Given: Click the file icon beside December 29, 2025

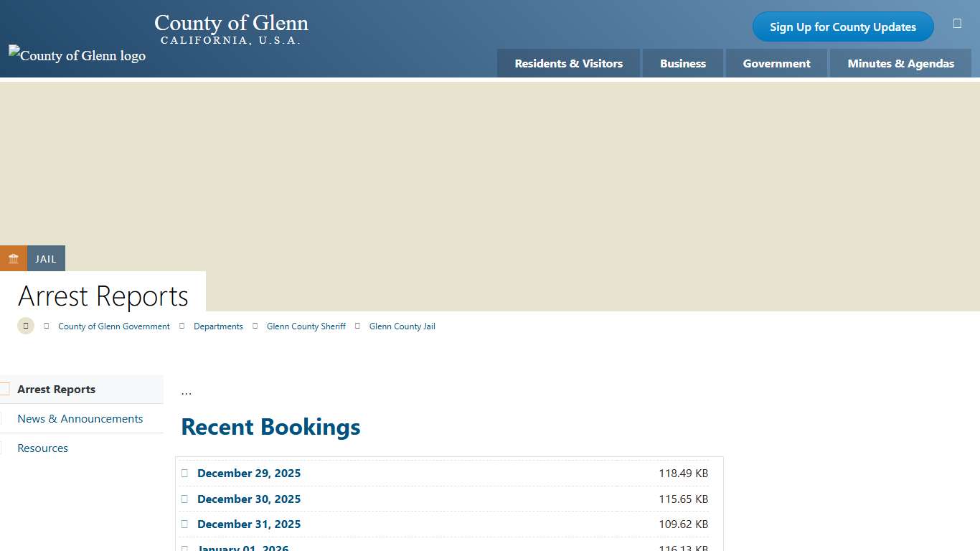Looking at the screenshot, I should (185, 473).
